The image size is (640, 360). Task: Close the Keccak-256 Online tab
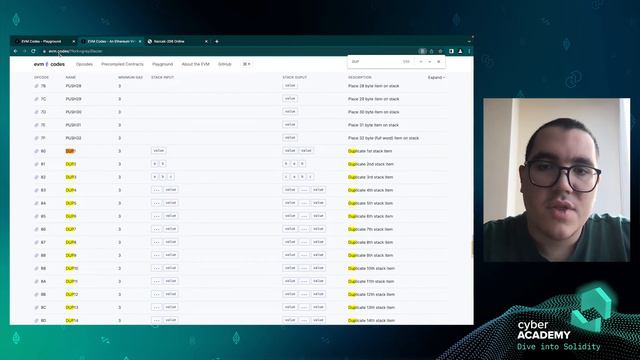click(206, 42)
